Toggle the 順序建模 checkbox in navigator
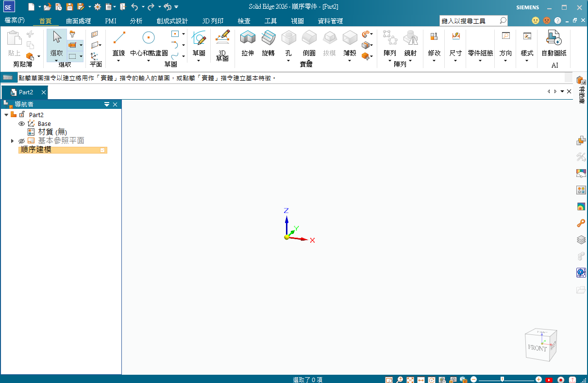The image size is (588, 383). [102, 150]
